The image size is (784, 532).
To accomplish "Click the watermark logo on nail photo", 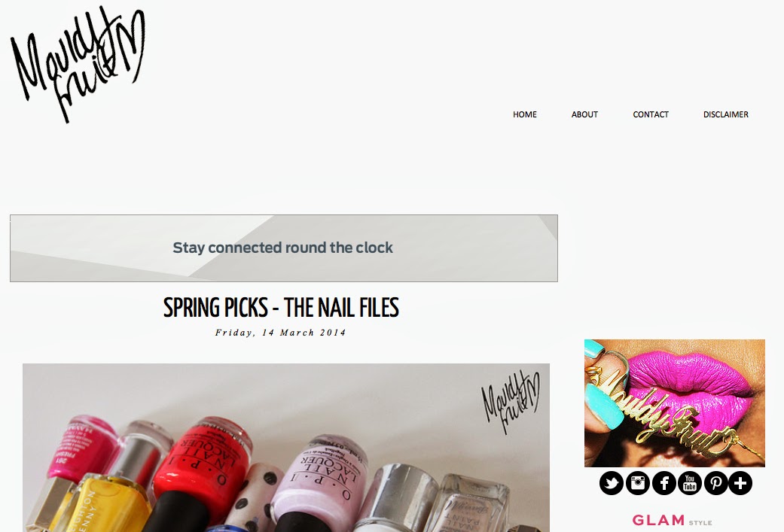I will tap(511, 402).
